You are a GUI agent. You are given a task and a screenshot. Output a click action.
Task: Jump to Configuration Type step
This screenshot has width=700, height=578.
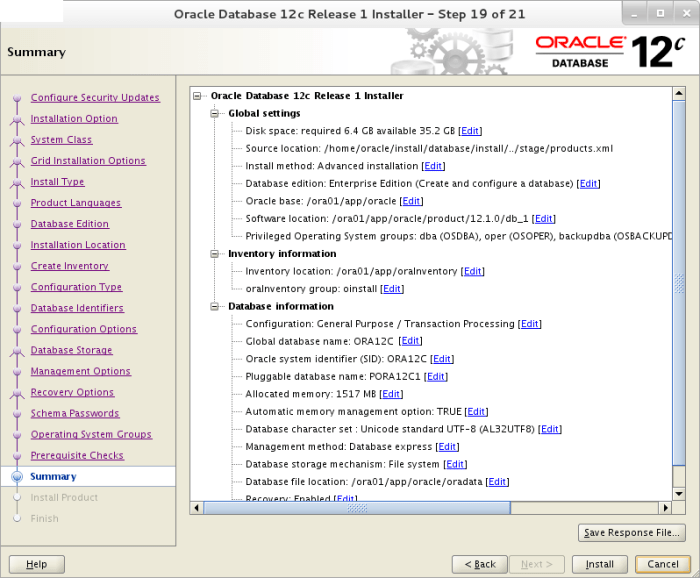[x=76, y=287]
